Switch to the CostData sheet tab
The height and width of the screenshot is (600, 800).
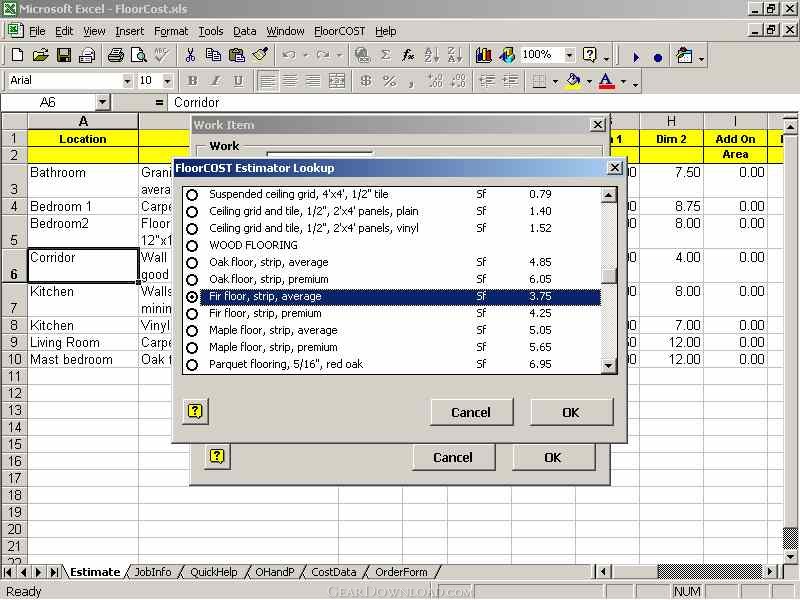coord(334,572)
